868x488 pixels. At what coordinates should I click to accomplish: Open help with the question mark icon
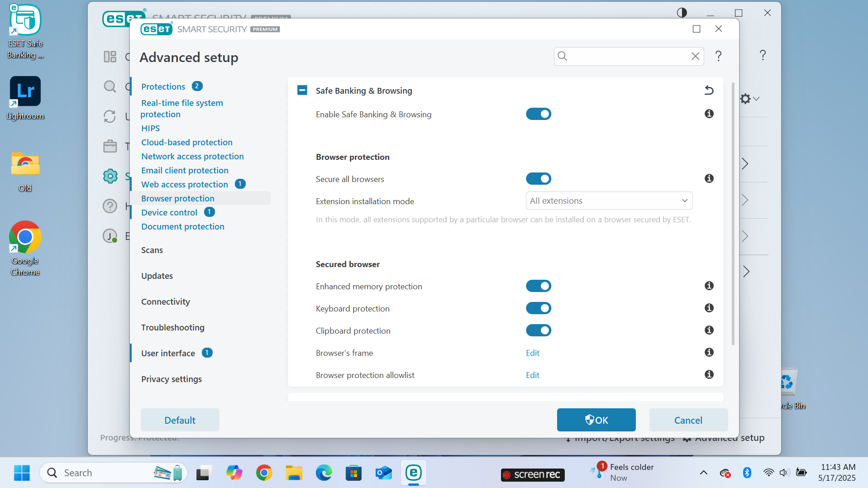click(x=718, y=56)
